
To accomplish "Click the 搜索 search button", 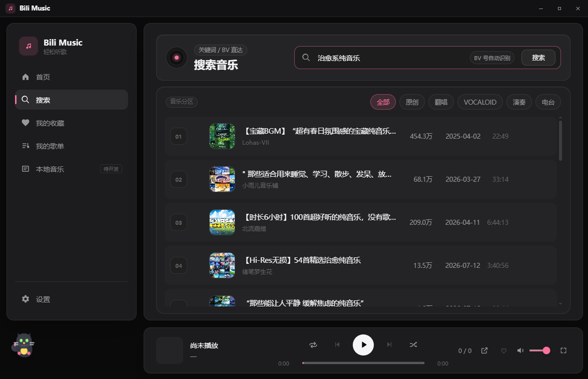I will click(538, 58).
